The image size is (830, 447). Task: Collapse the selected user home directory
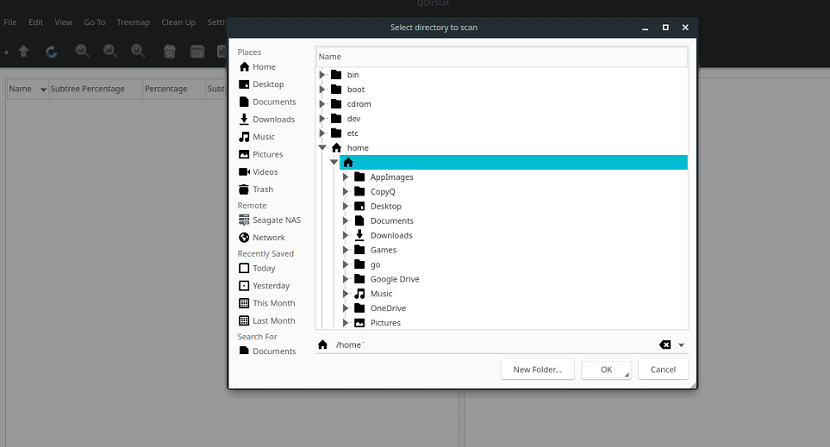333,162
